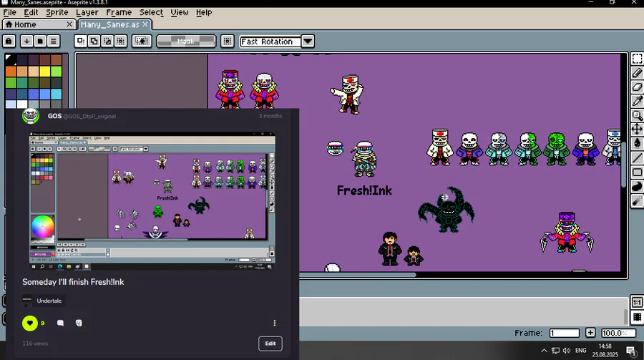Screen dimensions: 644x360
Task: Pick the cyan palette swatch
Action: pos(57,94)
